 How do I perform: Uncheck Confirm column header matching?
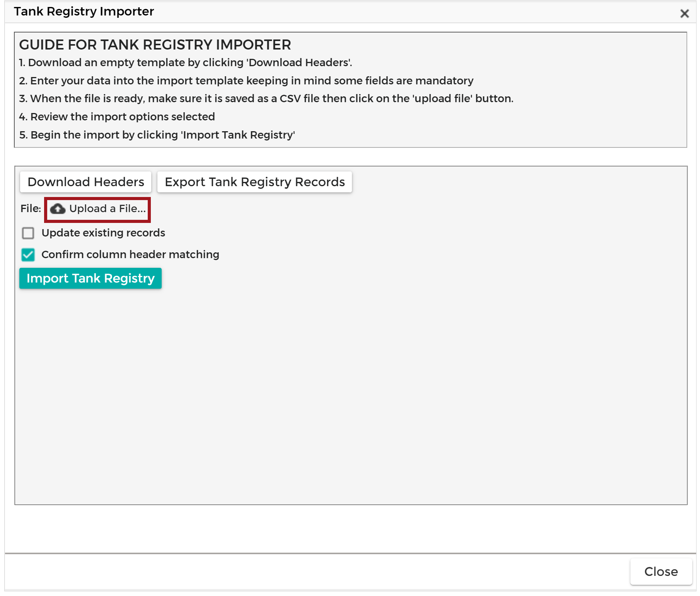point(28,255)
